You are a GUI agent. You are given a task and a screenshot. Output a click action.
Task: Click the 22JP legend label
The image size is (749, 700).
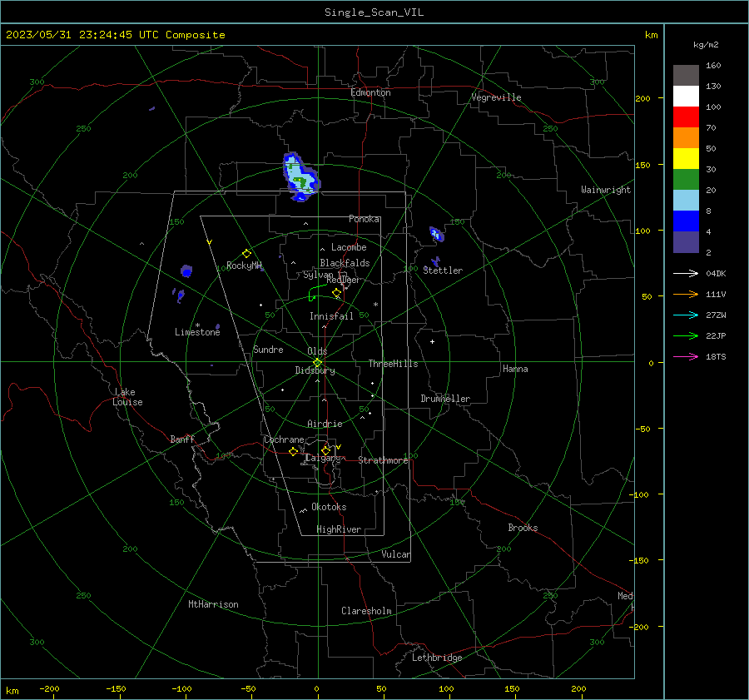[716, 336]
